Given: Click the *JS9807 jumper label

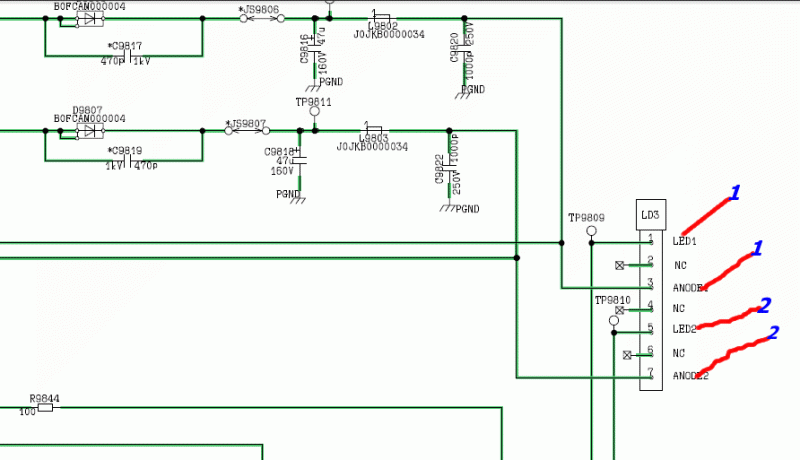Looking at the screenshot, I should pos(246,124).
